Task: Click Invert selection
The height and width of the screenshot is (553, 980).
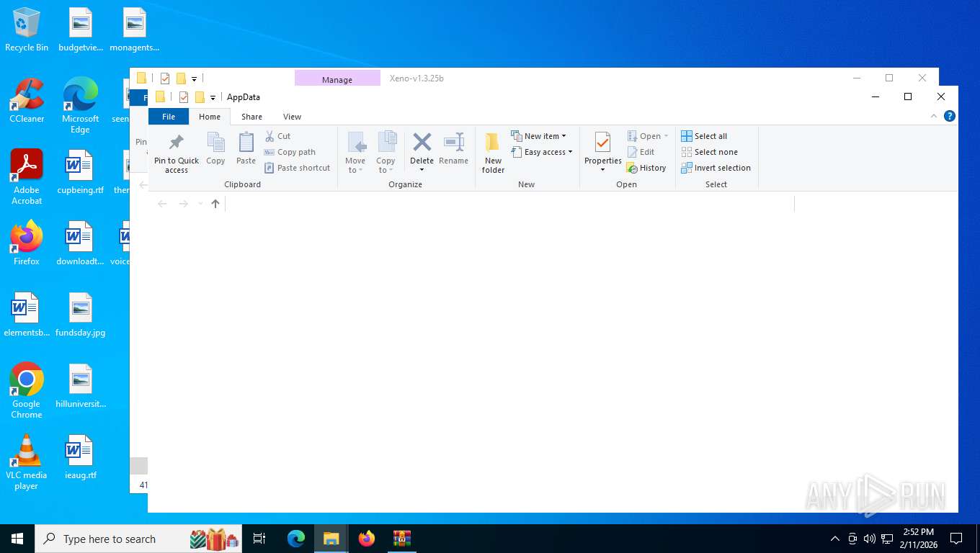Action: click(x=716, y=168)
